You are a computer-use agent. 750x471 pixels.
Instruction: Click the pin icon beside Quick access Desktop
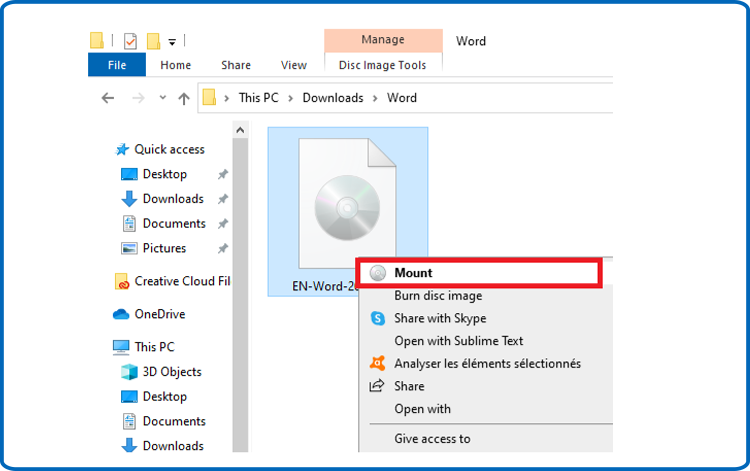[x=223, y=174]
